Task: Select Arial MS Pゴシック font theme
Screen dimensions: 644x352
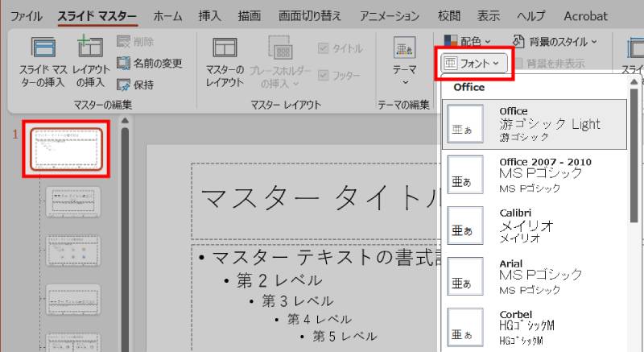Action: coord(535,276)
